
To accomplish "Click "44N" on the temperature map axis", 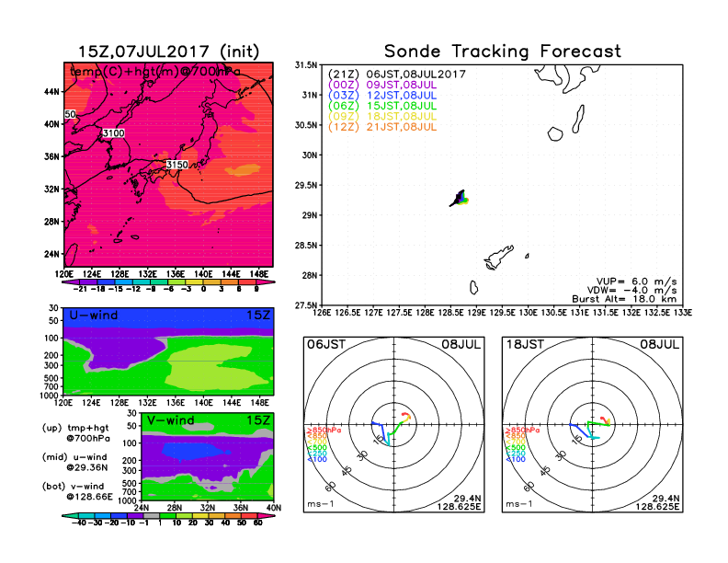I will pos(52,92).
